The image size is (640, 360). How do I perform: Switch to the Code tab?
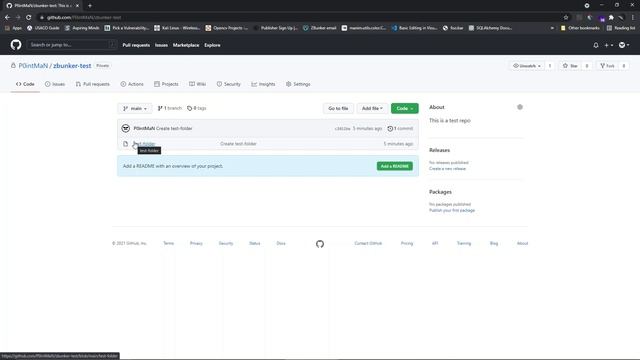(x=25, y=84)
